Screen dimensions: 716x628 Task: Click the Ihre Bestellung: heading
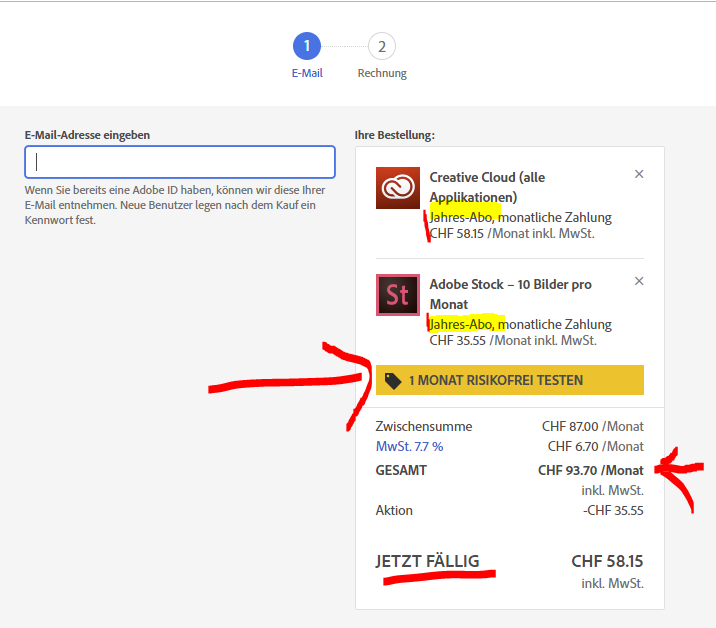395,135
